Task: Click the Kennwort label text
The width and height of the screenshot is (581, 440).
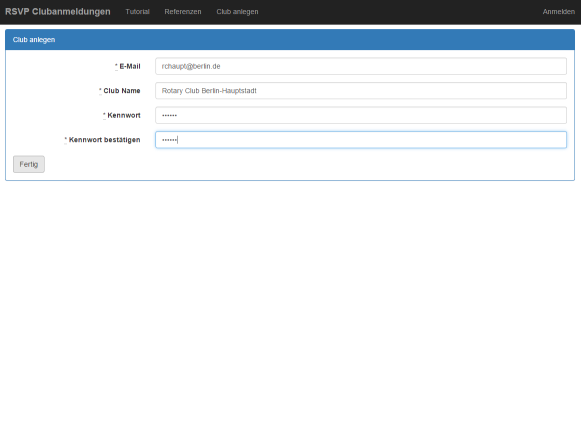Action: click(124, 115)
